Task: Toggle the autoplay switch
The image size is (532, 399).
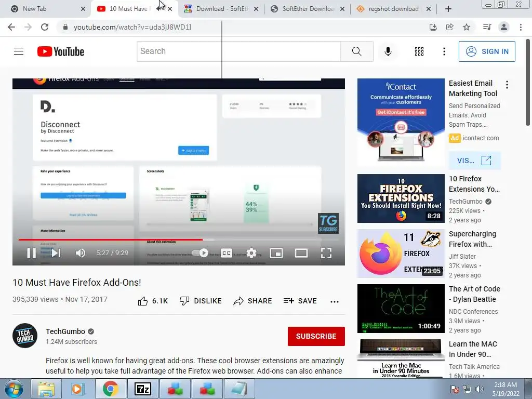Action: tap(200, 253)
